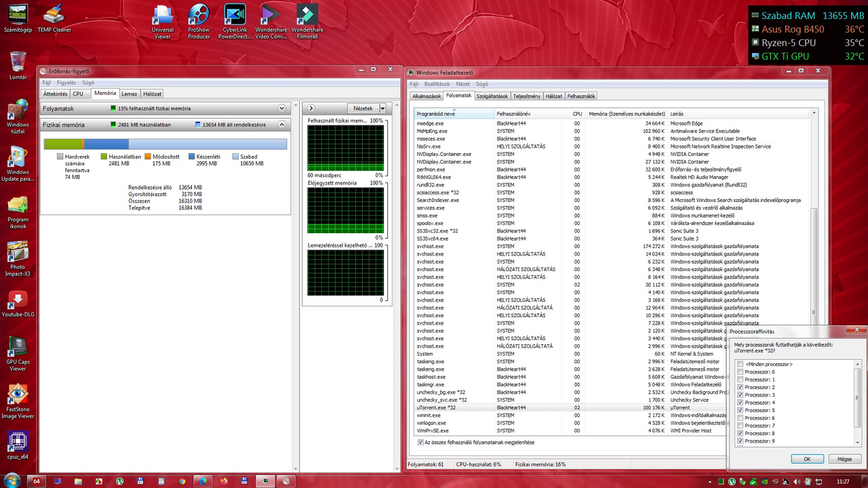Collapse graph pane with arrow button
Screen dimensions: 868x488
311,108
